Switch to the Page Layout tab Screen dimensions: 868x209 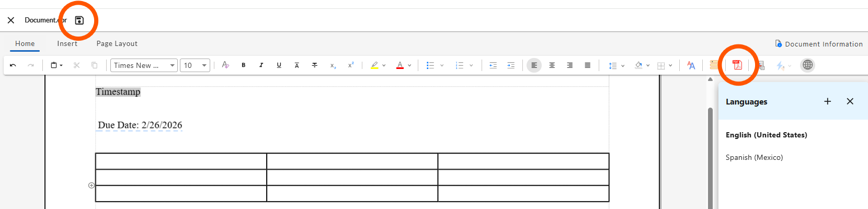pos(117,44)
